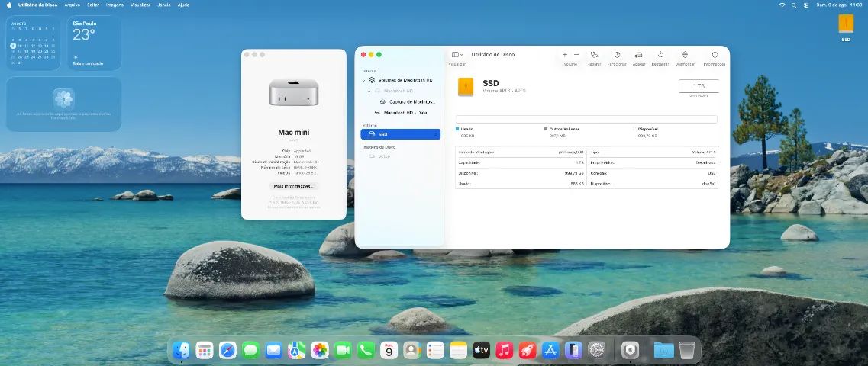Screen dimensions: 868x366
Task: Click the blue Usado legend swatch
Action: coord(457,129)
